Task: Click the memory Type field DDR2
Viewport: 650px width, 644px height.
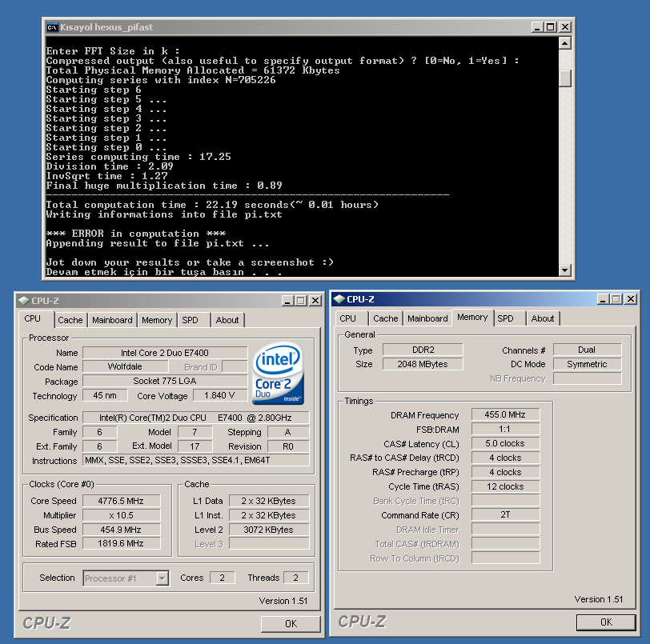Action: pyautogui.click(x=423, y=350)
